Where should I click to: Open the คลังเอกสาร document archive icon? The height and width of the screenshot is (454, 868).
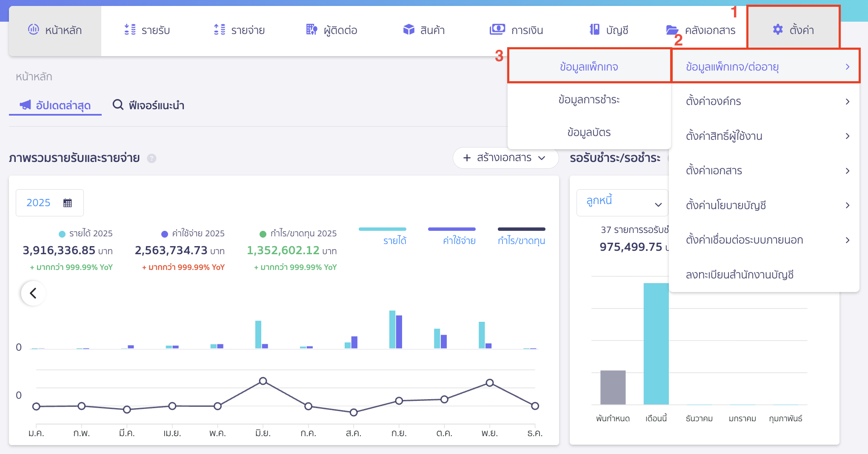[672, 30]
